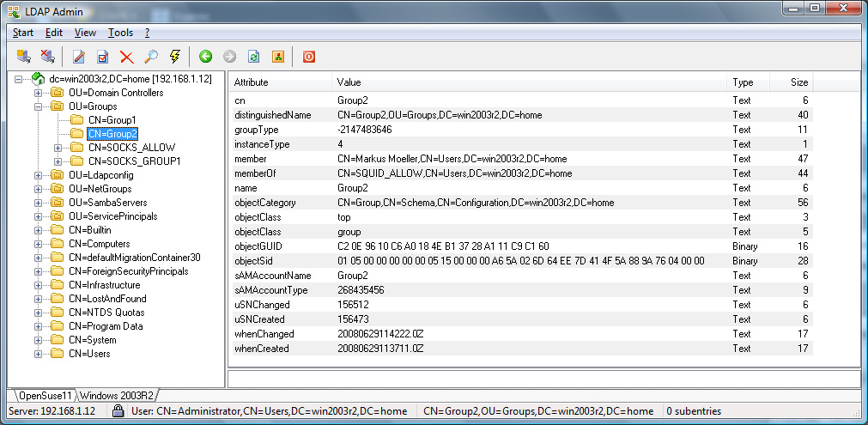Click the Connect to server toolbar icon
Viewport: 868px width, 425px height.
[x=23, y=57]
